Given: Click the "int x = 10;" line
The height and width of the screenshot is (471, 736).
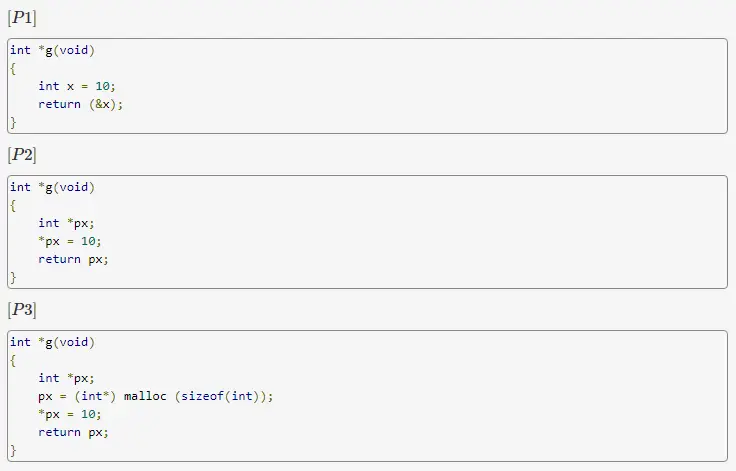Looking at the screenshot, I should click(77, 86).
